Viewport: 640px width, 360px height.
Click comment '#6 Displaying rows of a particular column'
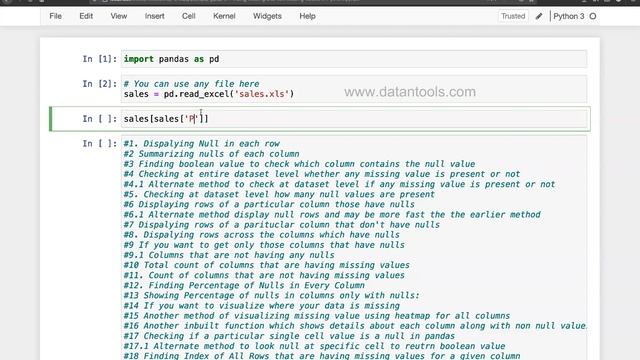tap(269, 204)
